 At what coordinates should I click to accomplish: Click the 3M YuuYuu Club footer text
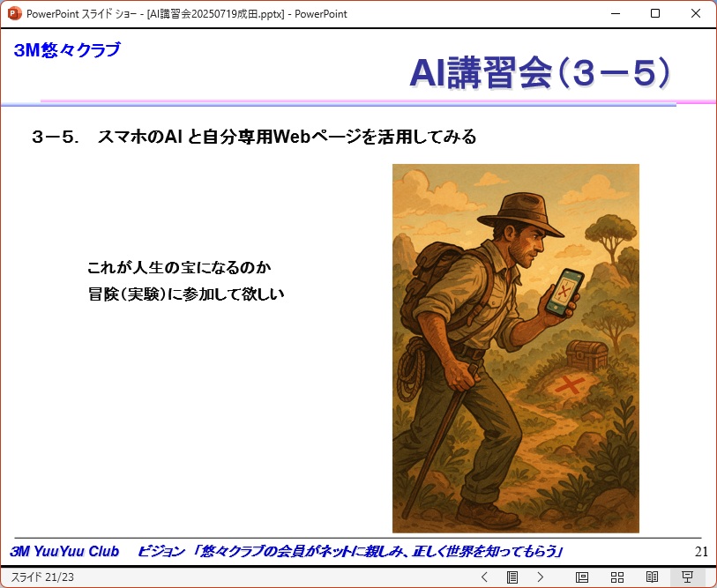(64, 552)
